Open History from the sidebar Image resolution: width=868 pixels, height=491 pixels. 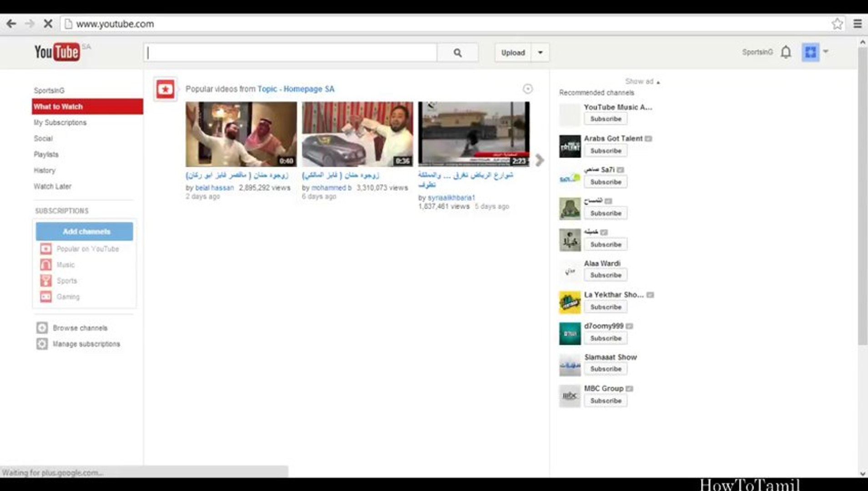click(x=45, y=170)
